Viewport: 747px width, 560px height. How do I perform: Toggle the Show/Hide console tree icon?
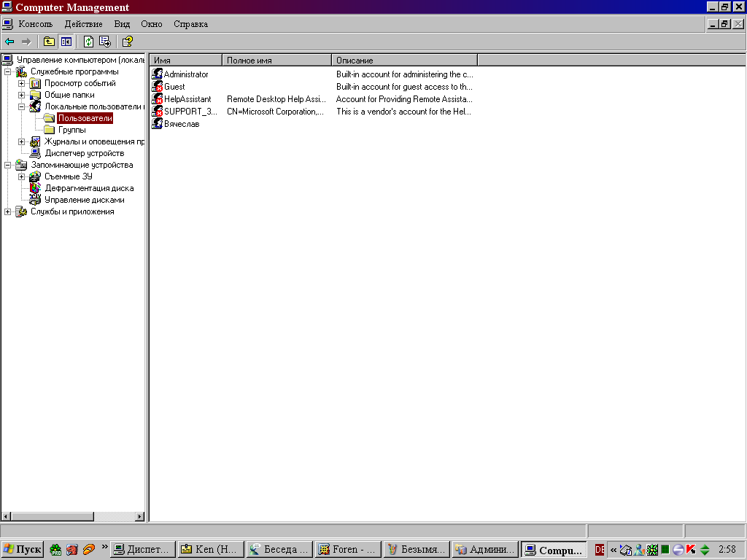(66, 42)
